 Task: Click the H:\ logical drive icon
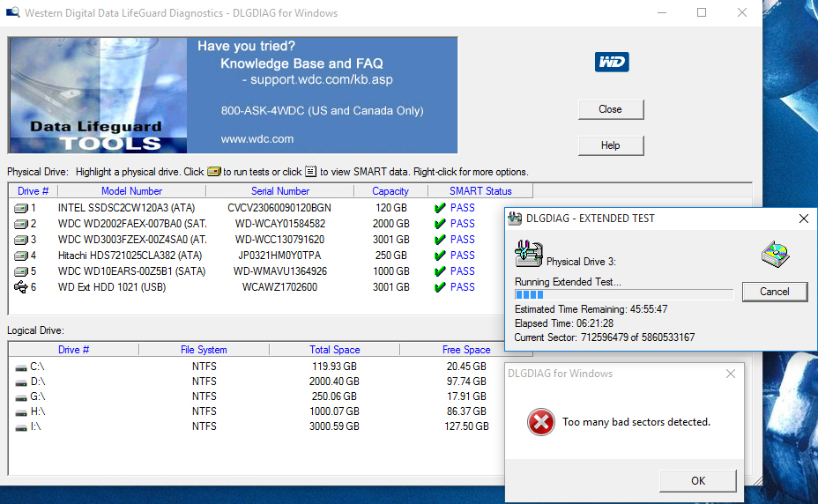(x=21, y=412)
